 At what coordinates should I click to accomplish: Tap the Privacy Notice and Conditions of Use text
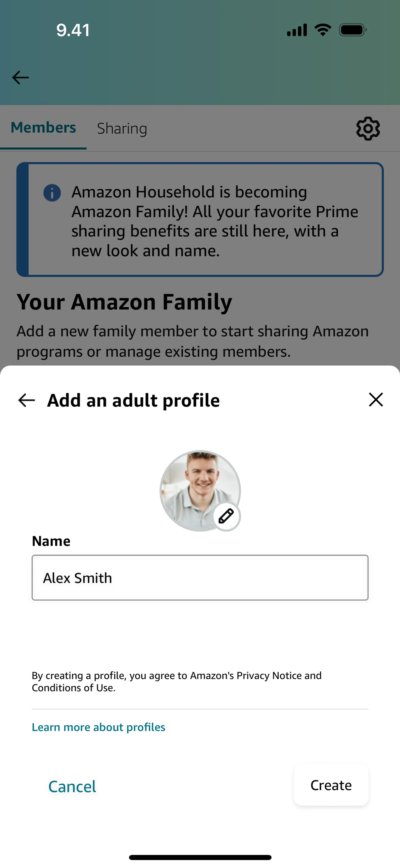176,681
